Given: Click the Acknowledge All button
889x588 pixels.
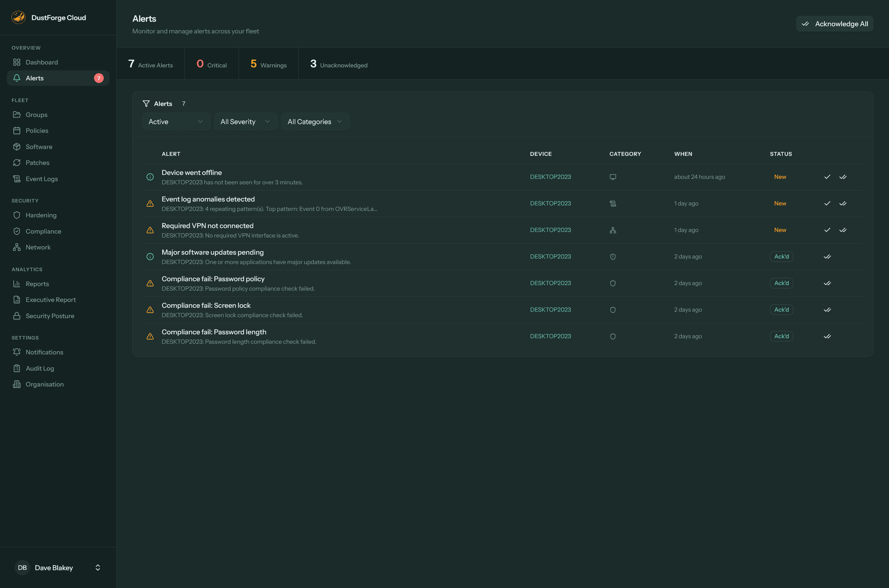Looking at the screenshot, I should (x=835, y=24).
